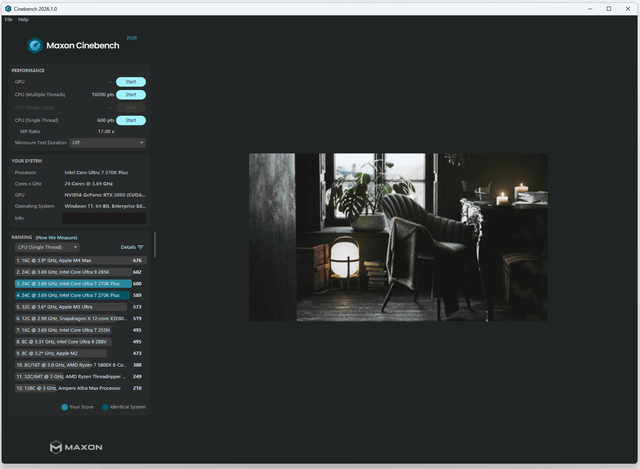This screenshot has width=640, height=469.
Task: Start the CPU (Single Thread) test
Action: click(x=131, y=120)
